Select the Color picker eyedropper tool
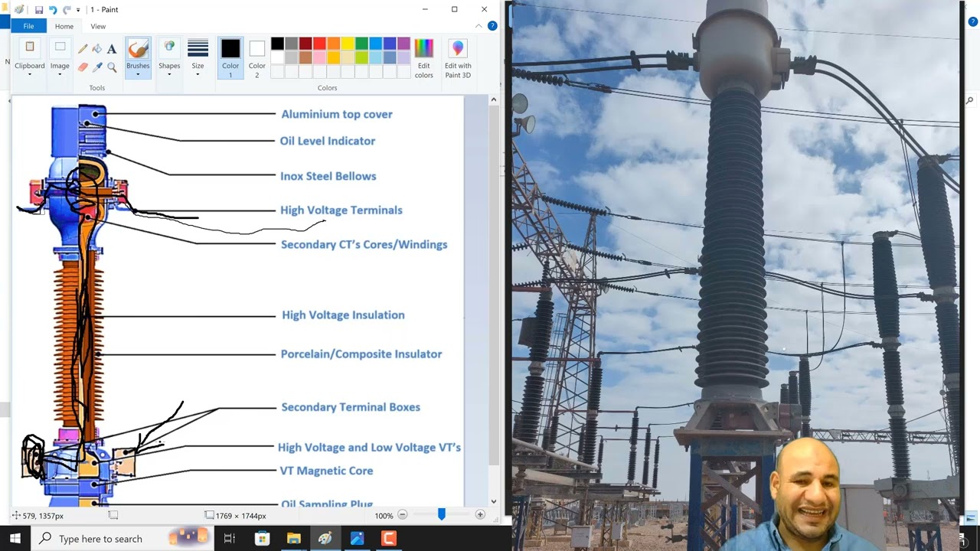 (x=97, y=67)
